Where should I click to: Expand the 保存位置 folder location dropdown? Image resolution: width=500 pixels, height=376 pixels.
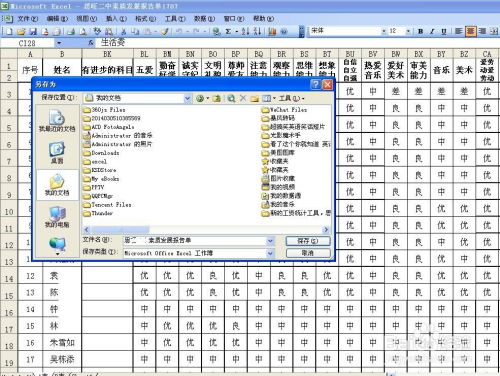point(187,98)
